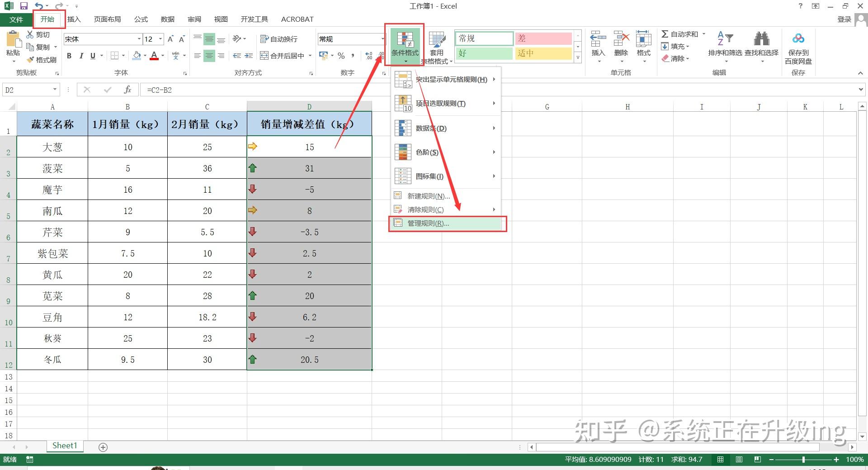The image size is (868, 470).
Task: Click the Insert Cells icon
Action: (x=598, y=43)
